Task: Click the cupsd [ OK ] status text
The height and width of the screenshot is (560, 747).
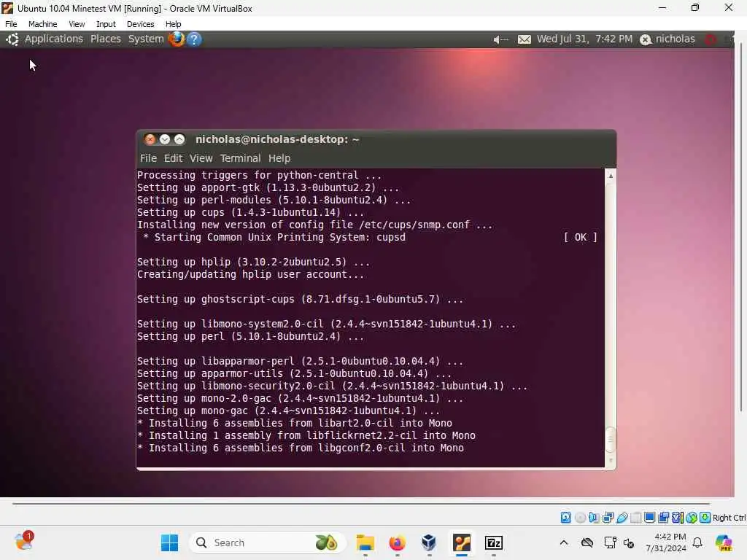Action: click(x=580, y=237)
